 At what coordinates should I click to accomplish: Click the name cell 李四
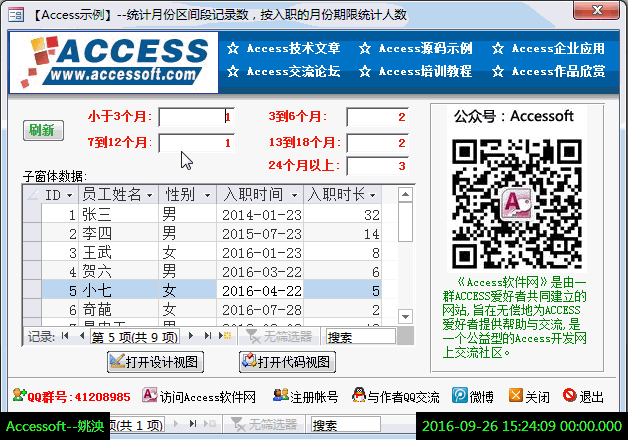[119, 233]
